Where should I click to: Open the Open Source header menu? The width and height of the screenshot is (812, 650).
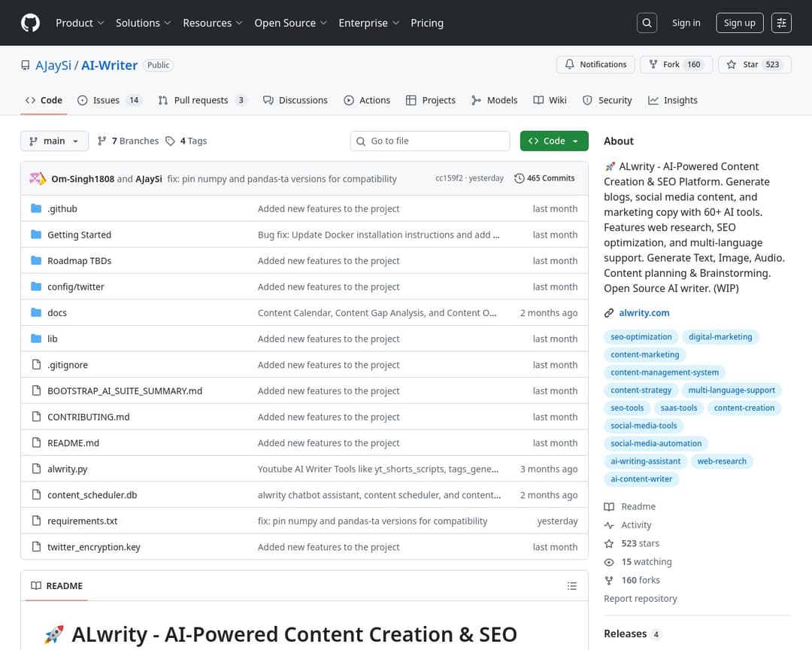(x=290, y=23)
